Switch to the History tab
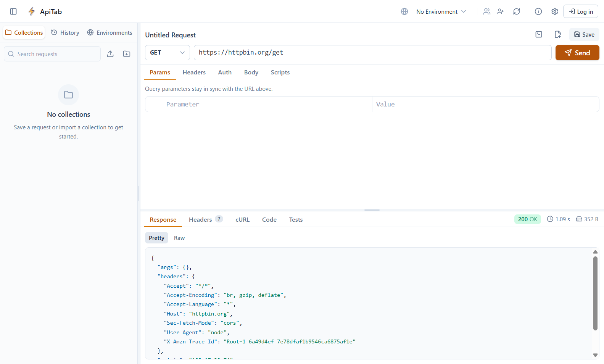The height and width of the screenshot is (364, 604). (65, 32)
